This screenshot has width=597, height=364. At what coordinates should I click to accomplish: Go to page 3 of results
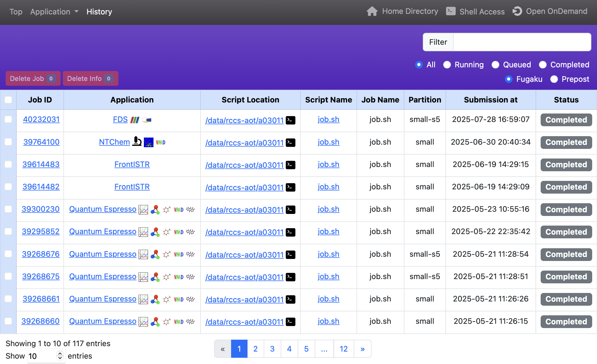click(x=272, y=349)
